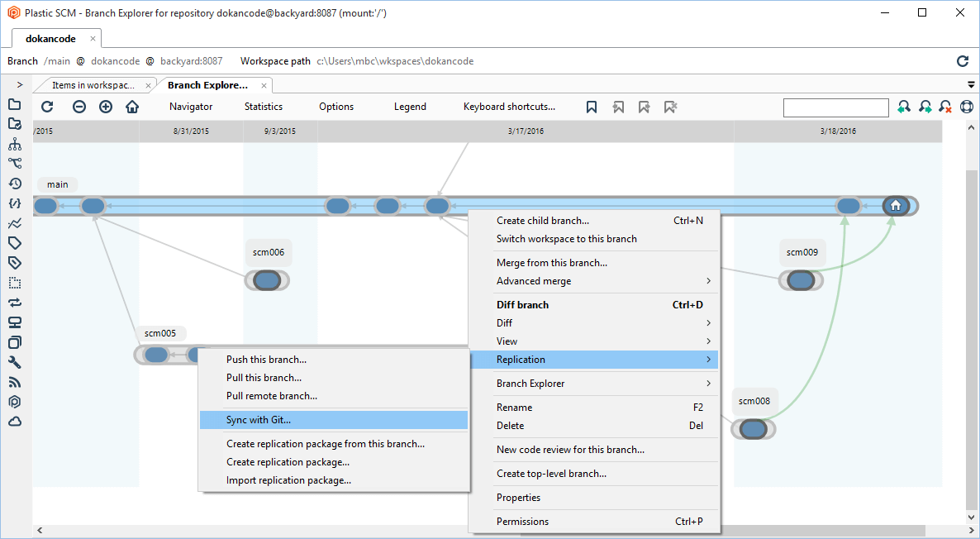The width and height of the screenshot is (980, 539).
Task: Go to the home changeset icon in toolbar
Action: [132, 107]
